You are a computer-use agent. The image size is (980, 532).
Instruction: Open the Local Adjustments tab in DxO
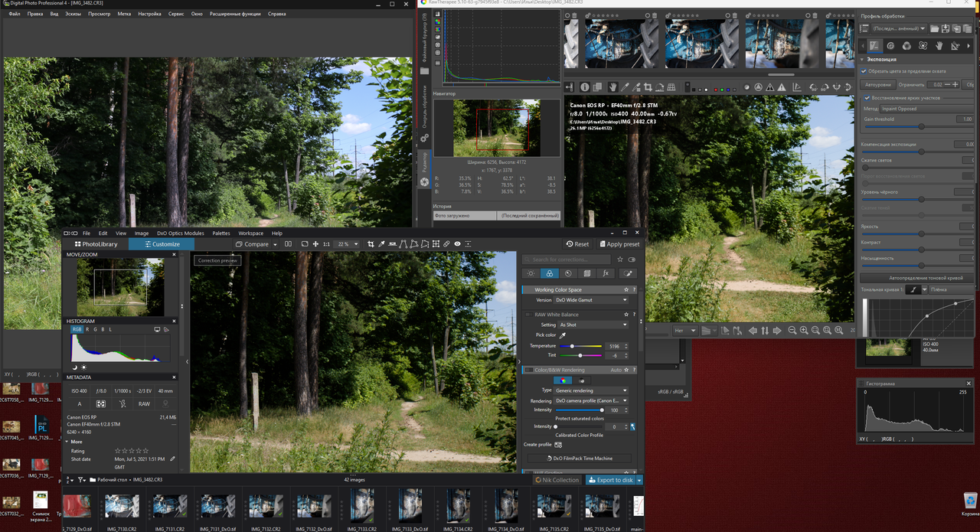tap(628, 273)
